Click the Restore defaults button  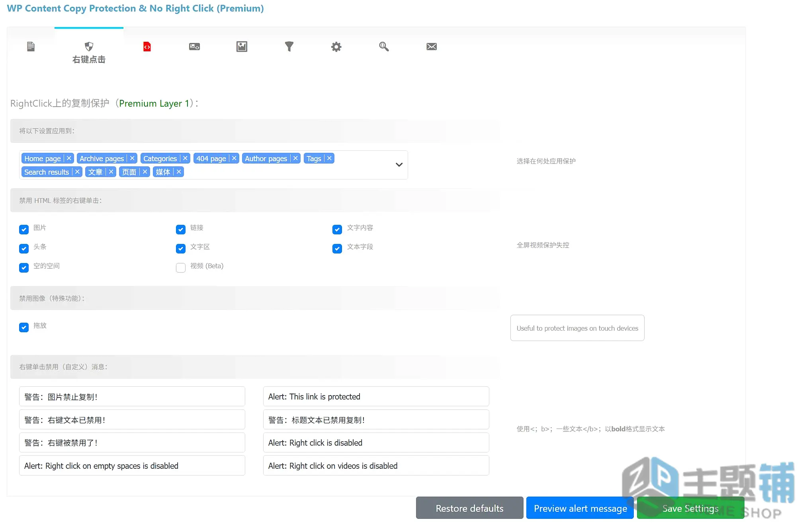coord(470,508)
